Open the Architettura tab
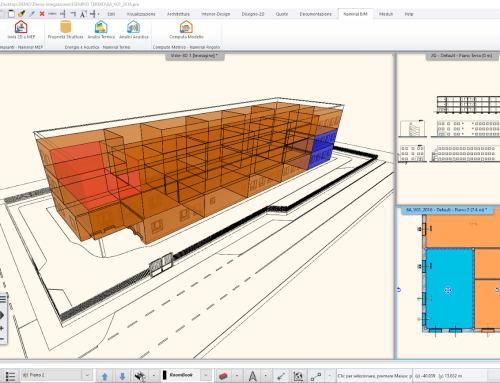 pos(178,14)
